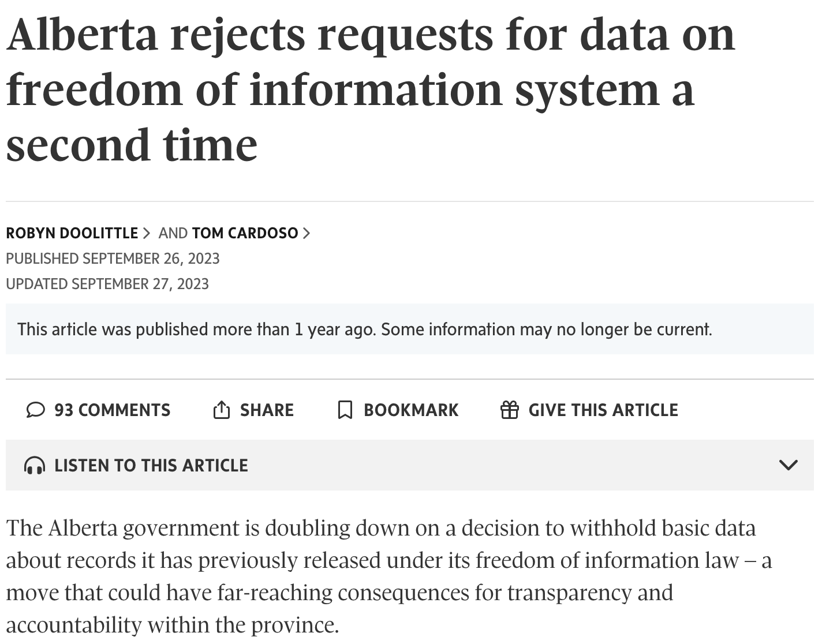Click chevron next to Robyn Doolittle

coord(147,233)
